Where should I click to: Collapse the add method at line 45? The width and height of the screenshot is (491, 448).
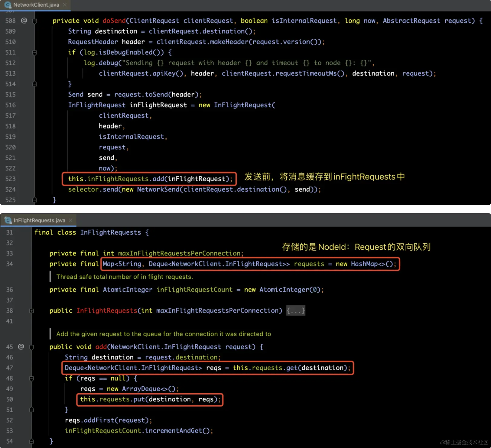(31, 347)
